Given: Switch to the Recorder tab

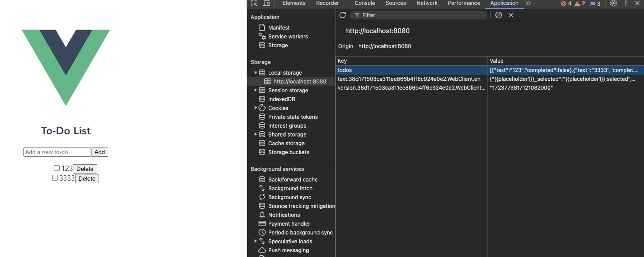Looking at the screenshot, I should 328,3.
